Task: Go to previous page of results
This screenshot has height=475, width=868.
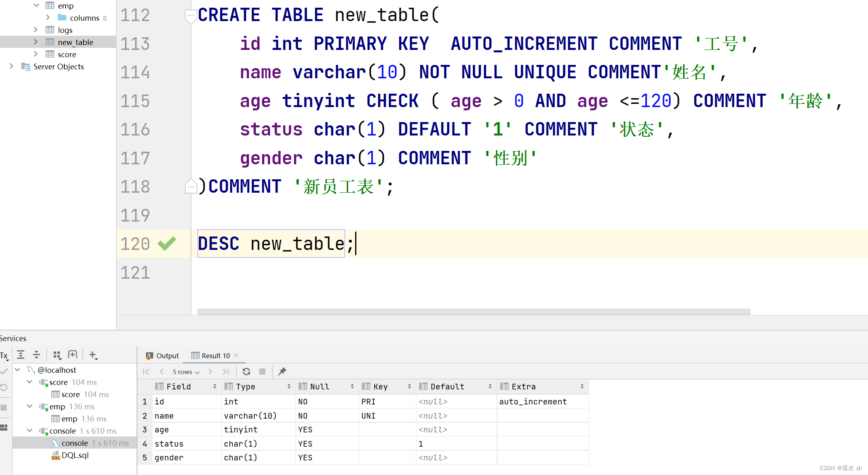Action: (161, 372)
